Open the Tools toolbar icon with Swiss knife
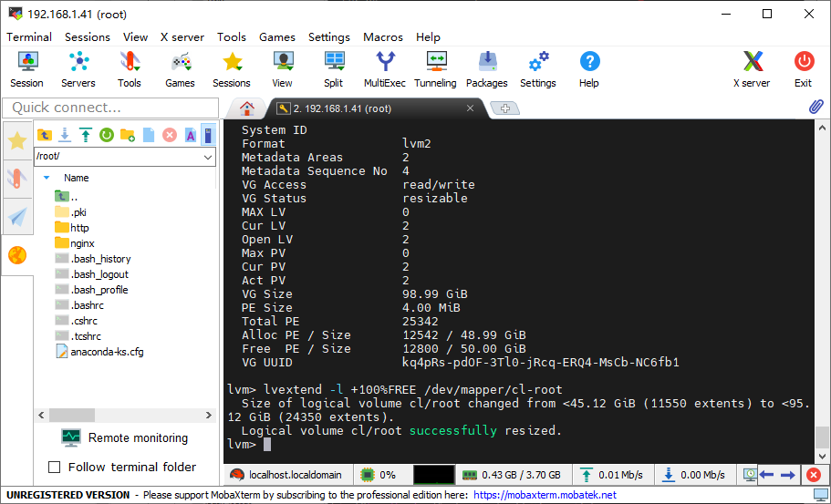831x504 pixels. point(130,69)
